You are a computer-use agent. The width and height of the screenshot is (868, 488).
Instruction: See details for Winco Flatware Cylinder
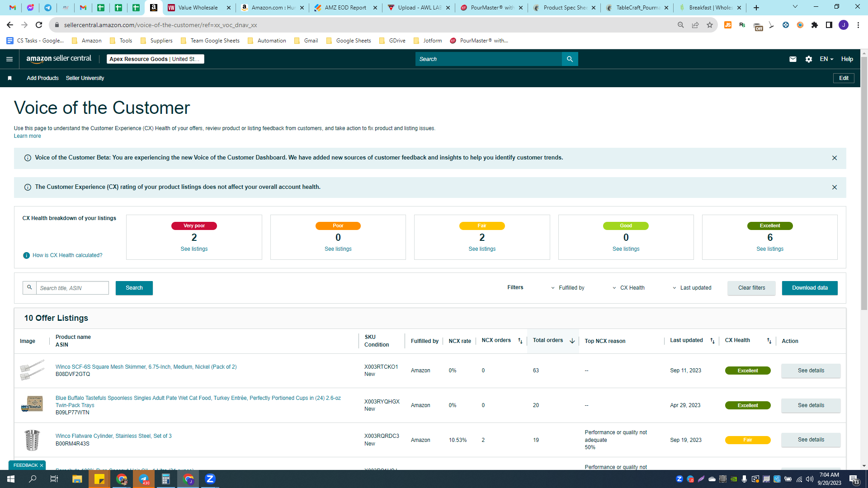coord(811,440)
